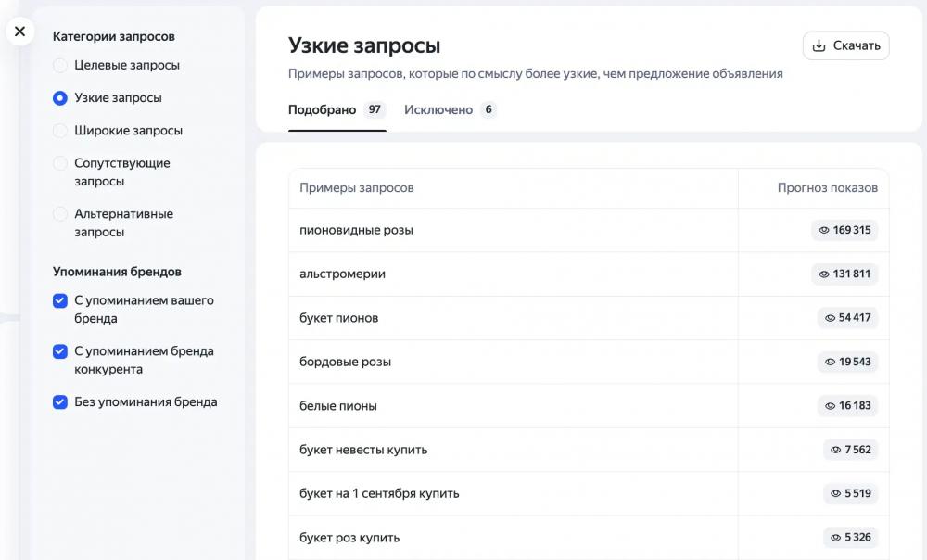Toggle С упоминанием бренда конкурента checkbox
The image size is (927, 560).
tap(59, 351)
